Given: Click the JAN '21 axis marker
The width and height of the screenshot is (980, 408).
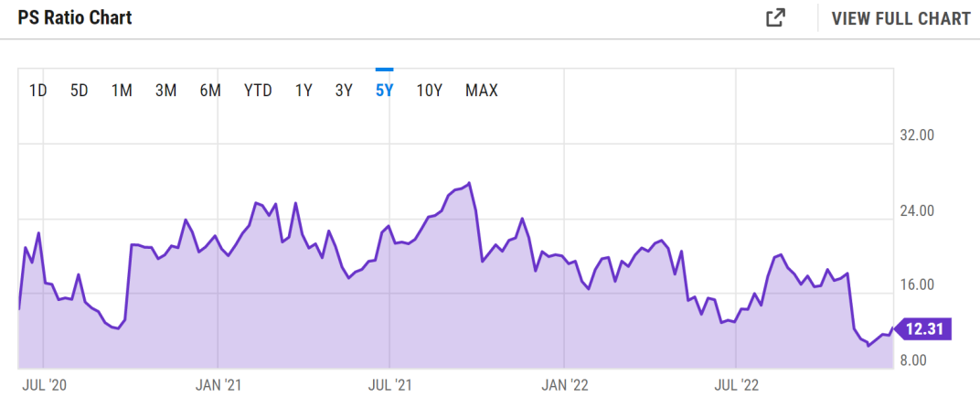Looking at the screenshot, I should coord(218,385).
